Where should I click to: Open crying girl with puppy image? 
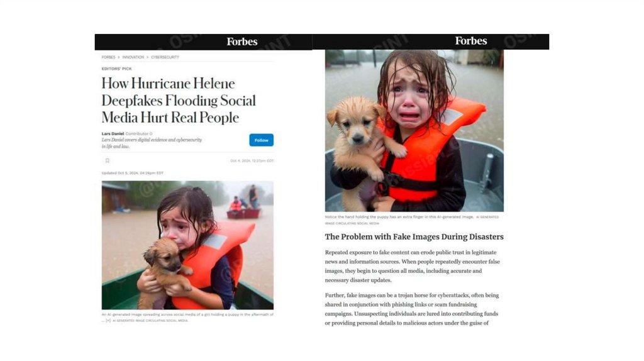(x=414, y=131)
